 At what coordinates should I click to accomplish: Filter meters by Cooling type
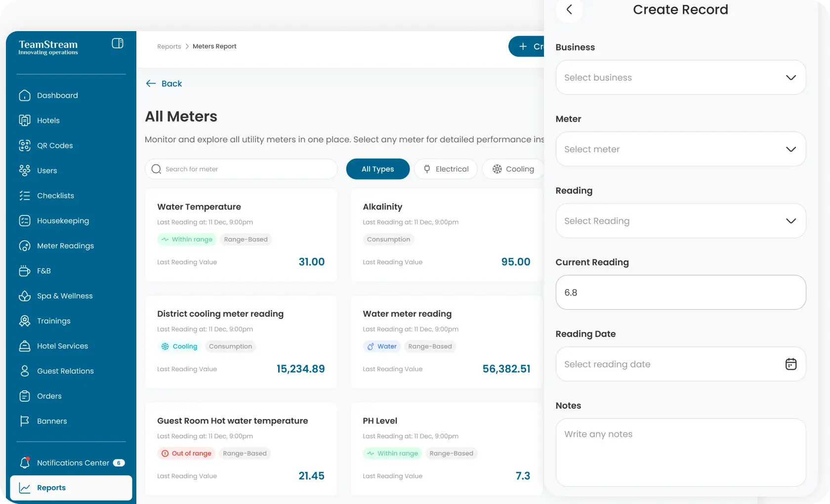pos(513,169)
